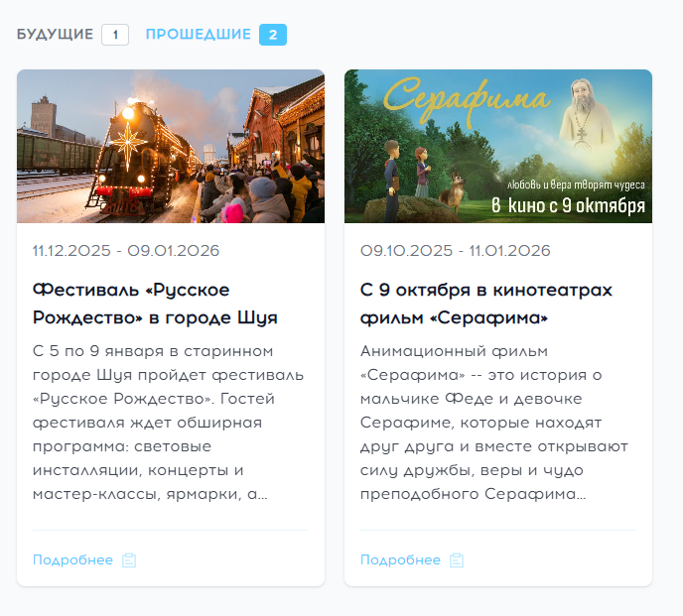Click the clipboard icon in the Серафима card
Screen dimensions: 683x616
tap(457, 560)
